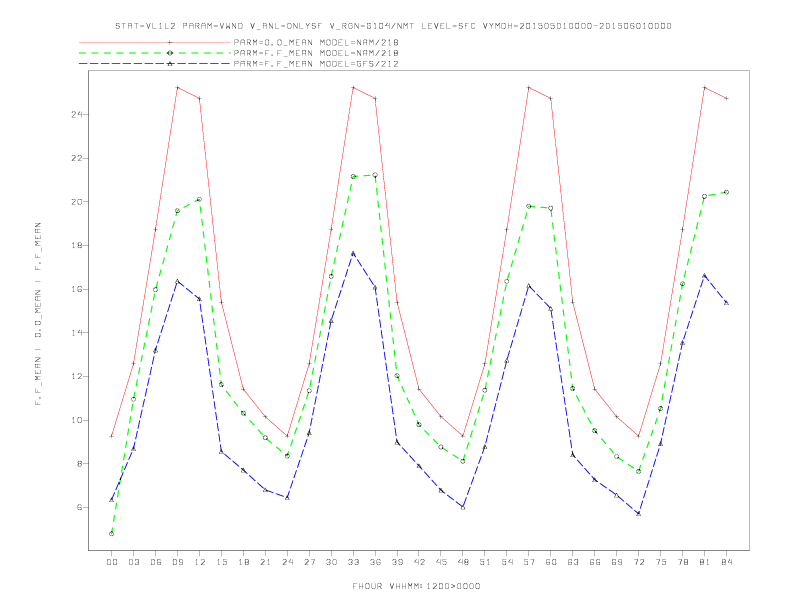Click the circle marker on green legend line
Screen dimensions: 792x612
(170, 53)
